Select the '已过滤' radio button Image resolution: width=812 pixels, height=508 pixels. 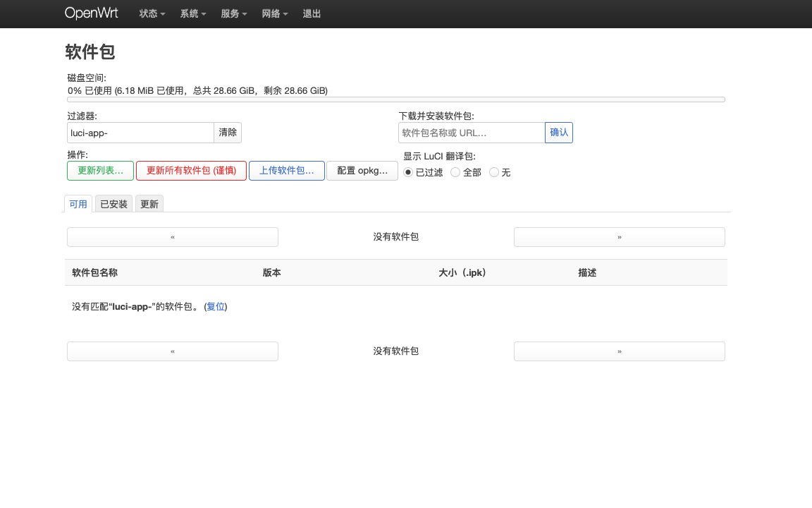click(407, 171)
